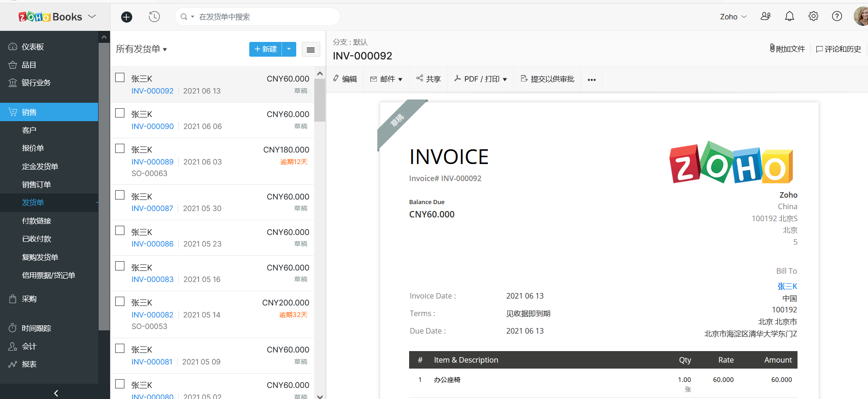The image size is (868, 399).
Task: Click the hamburger list options icon
Action: point(311,50)
